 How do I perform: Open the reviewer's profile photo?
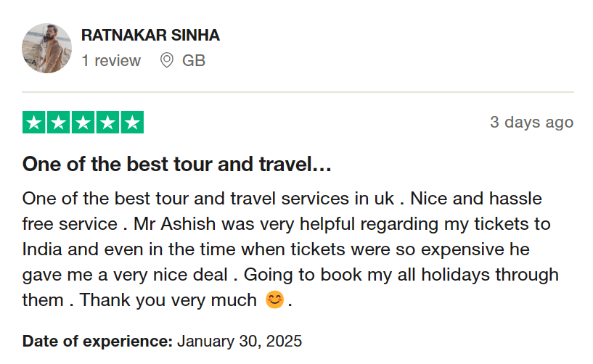47,48
